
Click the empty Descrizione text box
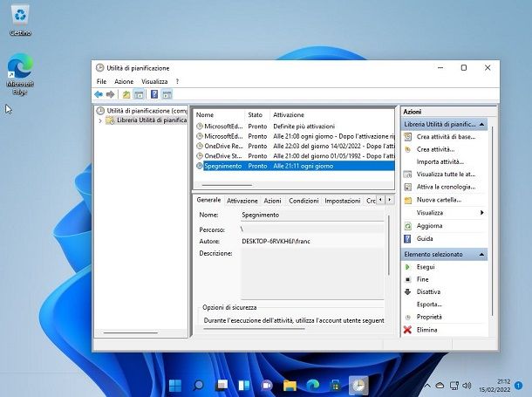[x=312, y=273]
